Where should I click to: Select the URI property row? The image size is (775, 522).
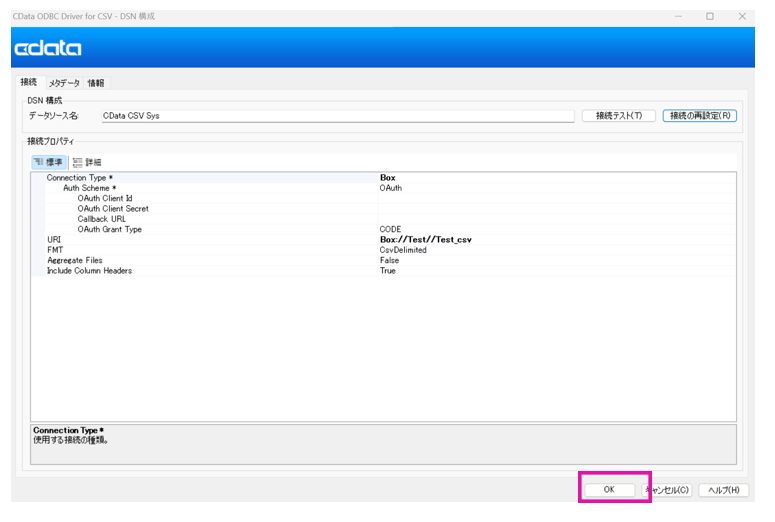pyautogui.click(x=383, y=240)
